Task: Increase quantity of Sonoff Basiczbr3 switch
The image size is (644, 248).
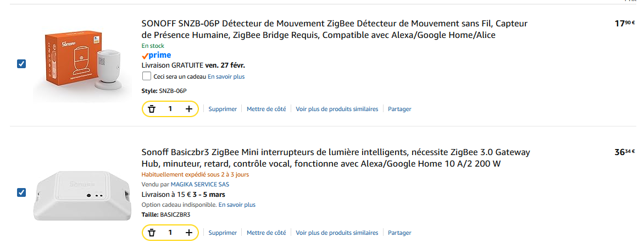Action: [x=189, y=233]
